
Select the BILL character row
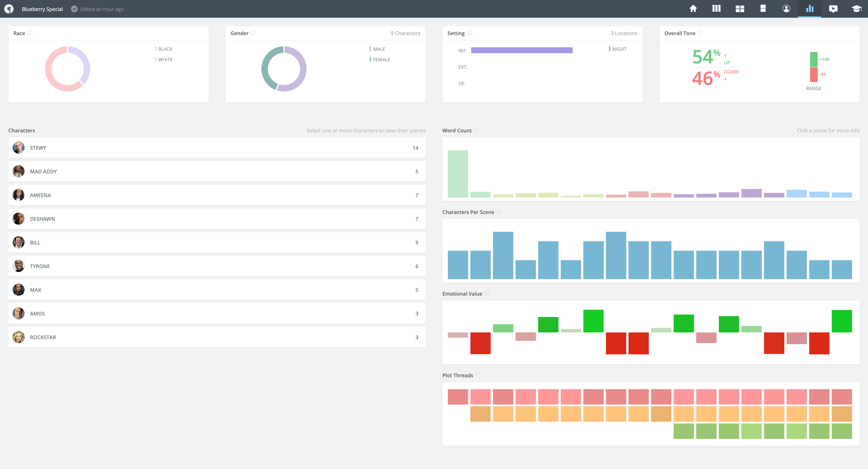[217, 242]
